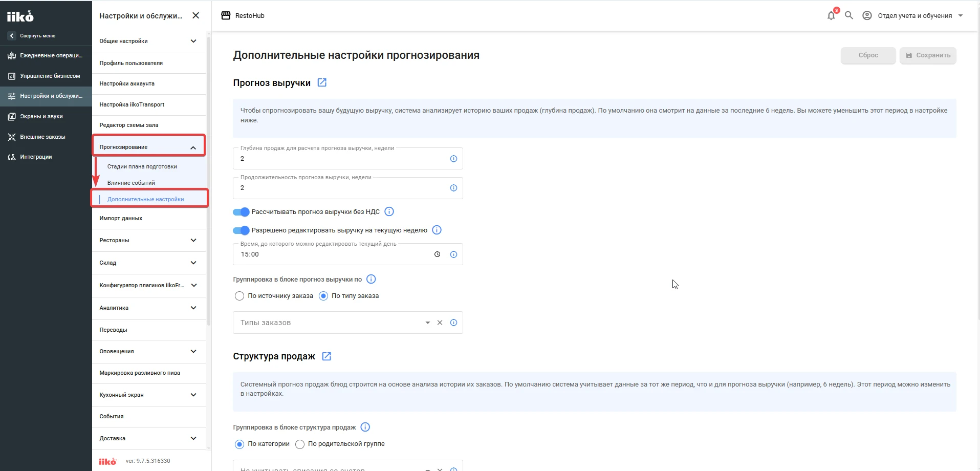
Task: Click the Свернуть меню back arrow icon
Action: (x=12, y=36)
